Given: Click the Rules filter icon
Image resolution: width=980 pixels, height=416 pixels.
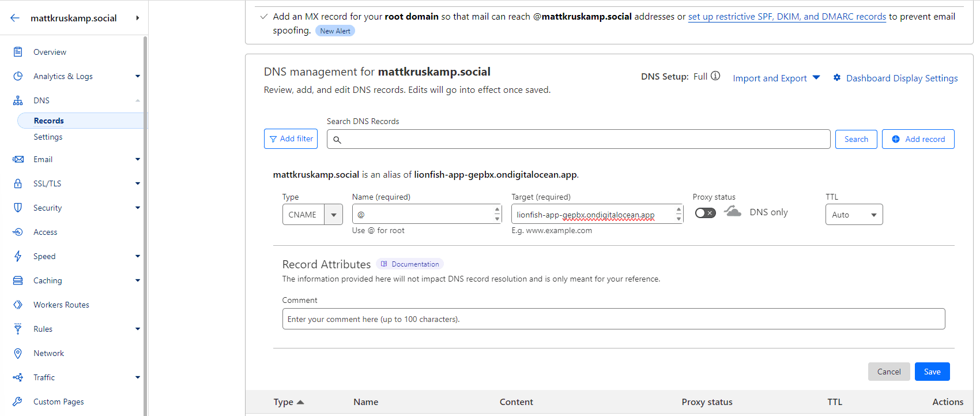Looking at the screenshot, I should pyautogui.click(x=18, y=329).
